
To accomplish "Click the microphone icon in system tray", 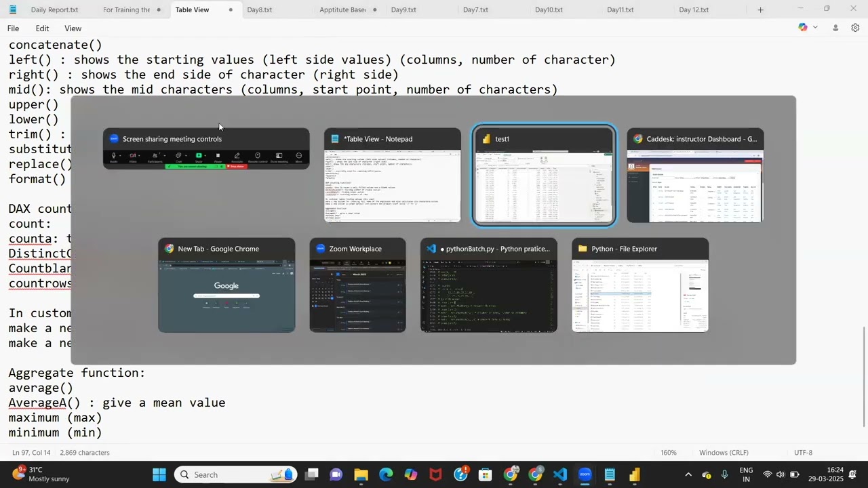I will point(725,474).
